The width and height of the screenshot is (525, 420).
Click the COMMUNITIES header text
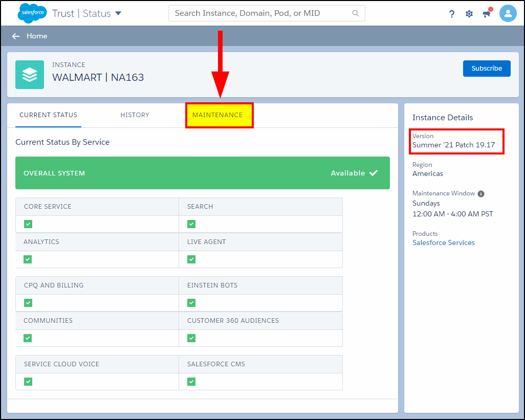pyautogui.click(x=48, y=320)
